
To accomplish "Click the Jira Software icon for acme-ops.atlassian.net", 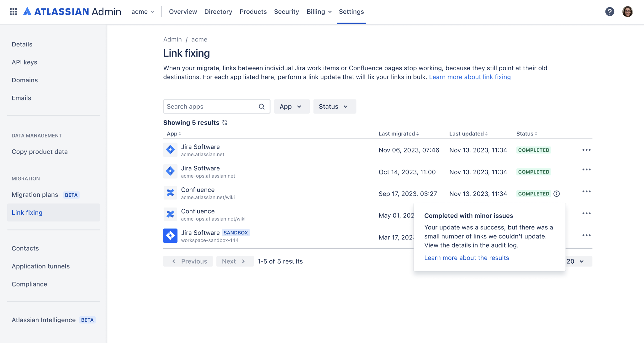I will point(170,171).
